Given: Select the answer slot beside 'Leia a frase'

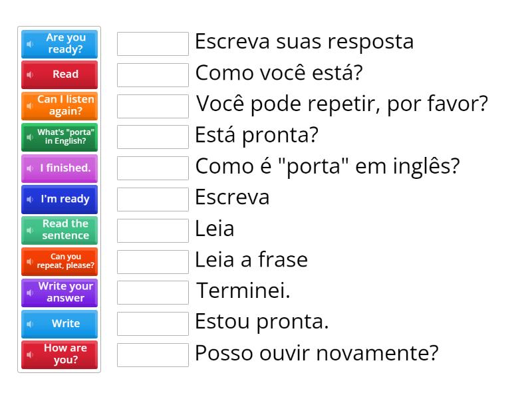Looking at the screenshot, I should click(x=153, y=261).
